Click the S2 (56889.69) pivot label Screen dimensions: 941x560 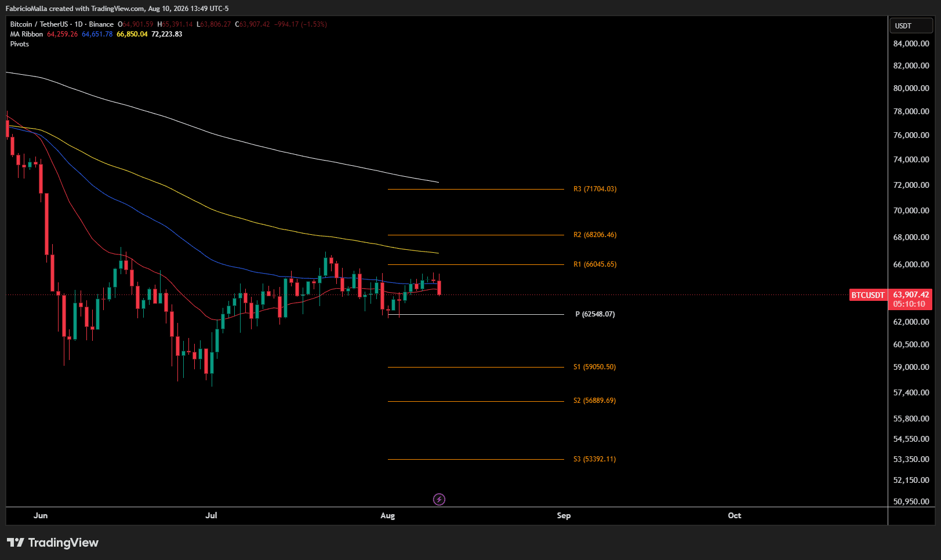pos(595,401)
